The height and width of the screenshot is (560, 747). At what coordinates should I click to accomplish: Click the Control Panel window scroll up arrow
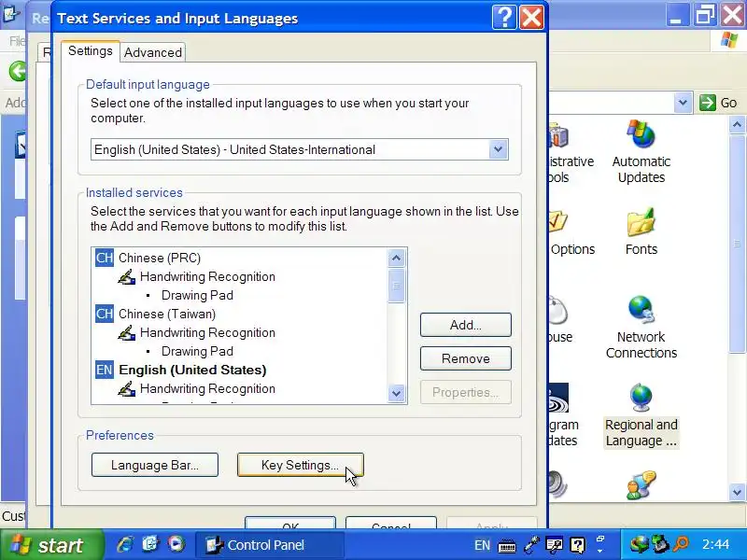point(737,125)
